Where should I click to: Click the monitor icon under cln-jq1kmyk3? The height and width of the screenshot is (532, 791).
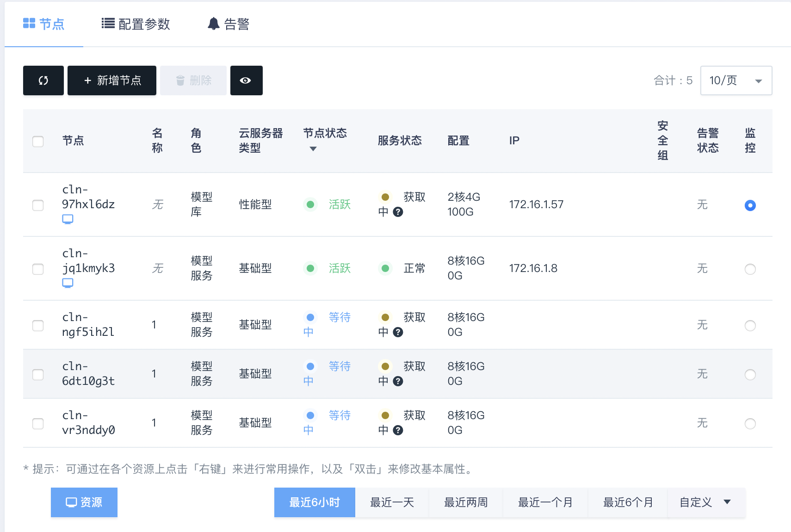(x=68, y=283)
